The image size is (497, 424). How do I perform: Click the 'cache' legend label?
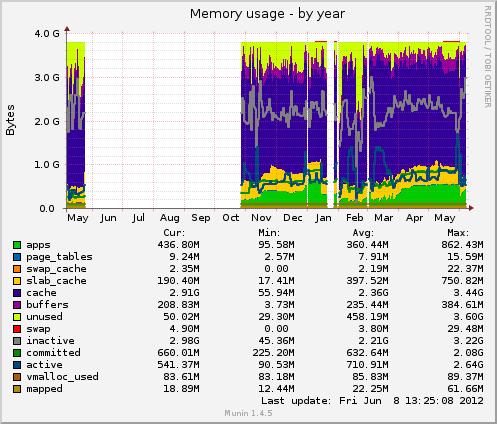(x=41, y=293)
